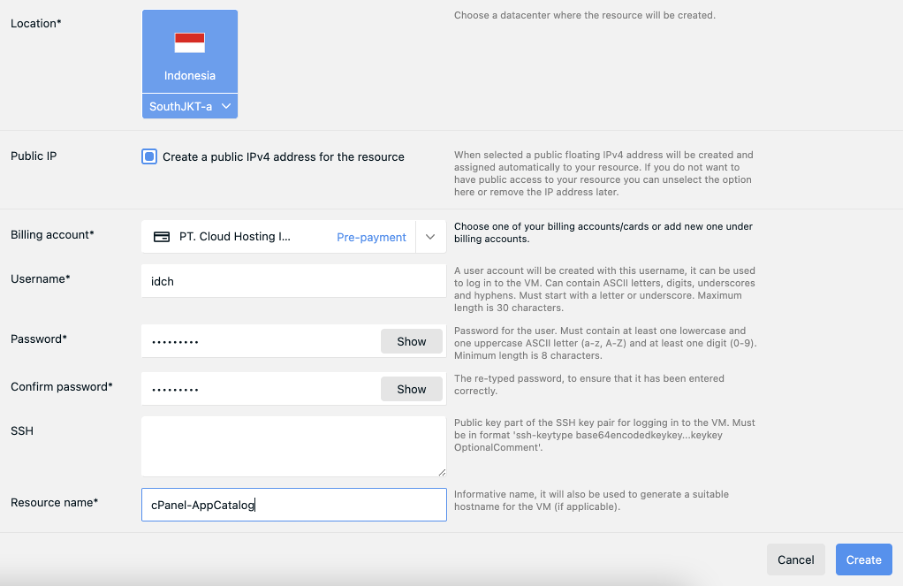Click the blue Create button
The image size is (904, 586).
[863, 560]
